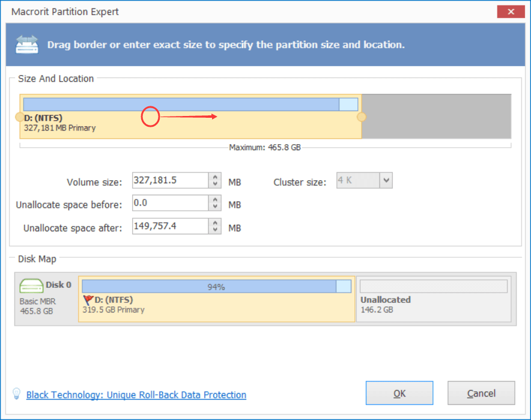Click the "Cluster size:" label

click(x=300, y=182)
